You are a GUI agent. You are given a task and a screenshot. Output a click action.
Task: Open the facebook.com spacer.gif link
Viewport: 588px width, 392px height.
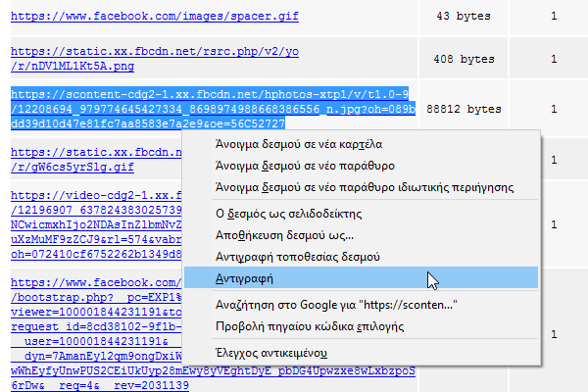click(x=155, y=16)
